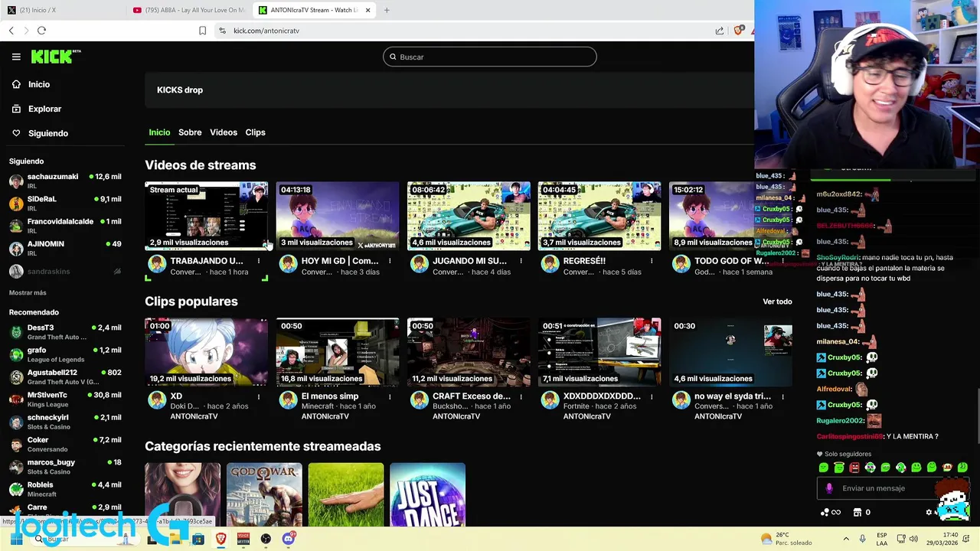This screenshot has width=980, height=551.
Task: Click the Buscar search field
Action: coord(490,57)
